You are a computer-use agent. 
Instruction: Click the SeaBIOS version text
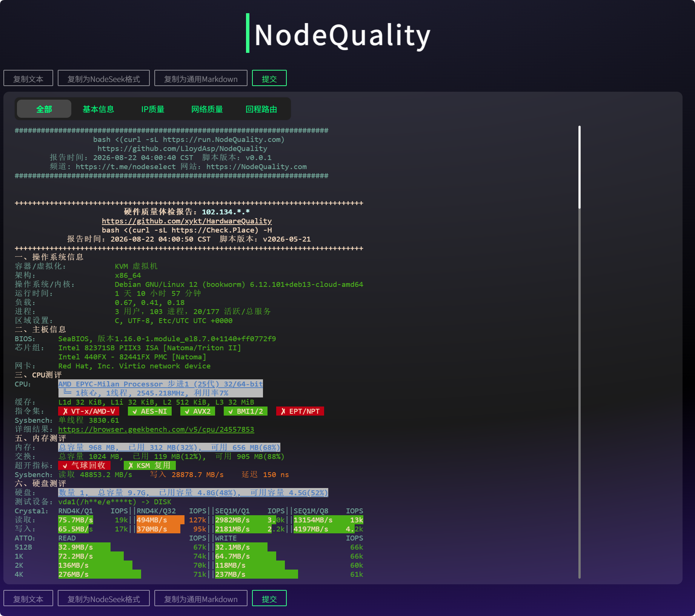point(167,339)
